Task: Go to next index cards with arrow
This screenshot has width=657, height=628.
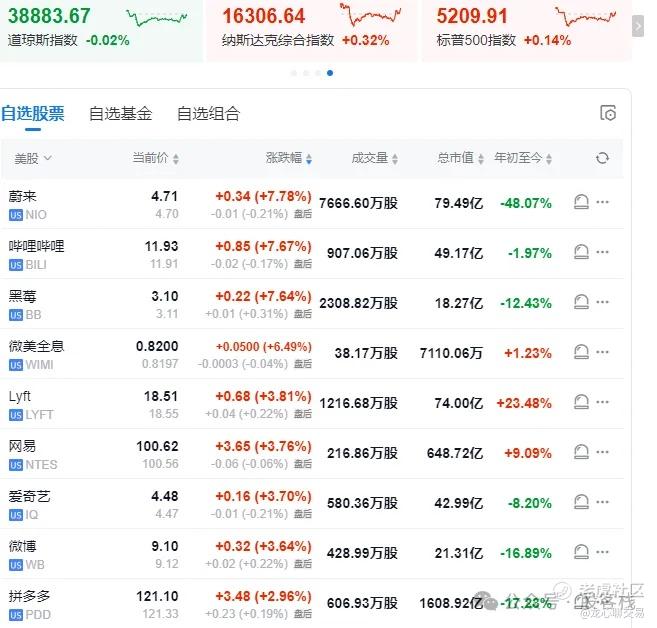Action: pyautogui.click(x=638, y=26)
